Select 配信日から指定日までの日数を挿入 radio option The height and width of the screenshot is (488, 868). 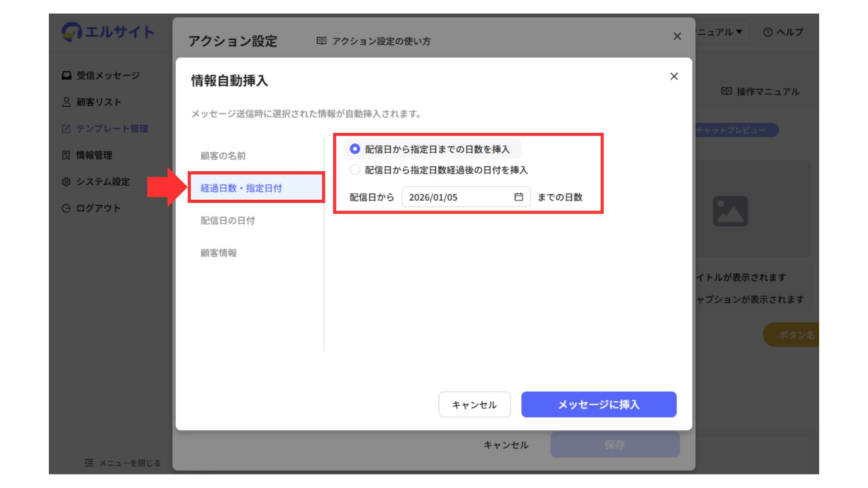point(355,149)
